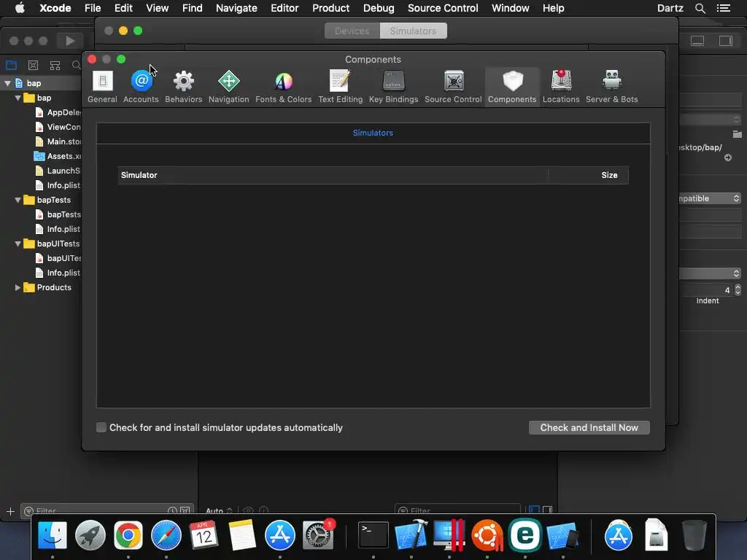Open the Debug menu
The height and width of the screenshot is (560, 747).
click(x=379, y=8)
